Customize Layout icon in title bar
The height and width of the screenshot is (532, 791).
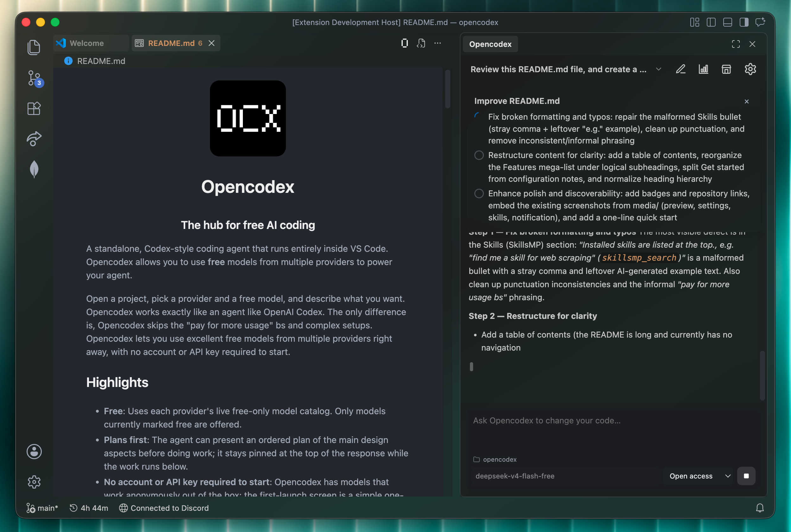pos(695,22)
